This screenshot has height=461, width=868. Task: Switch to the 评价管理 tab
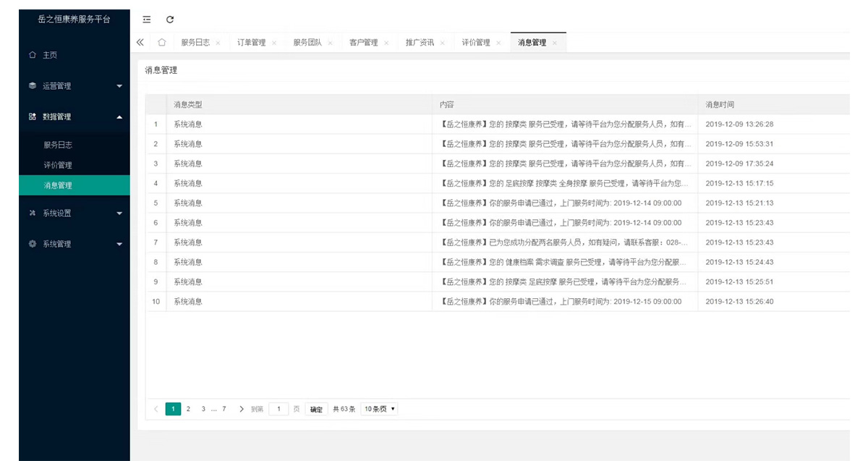tap(476, 43)
